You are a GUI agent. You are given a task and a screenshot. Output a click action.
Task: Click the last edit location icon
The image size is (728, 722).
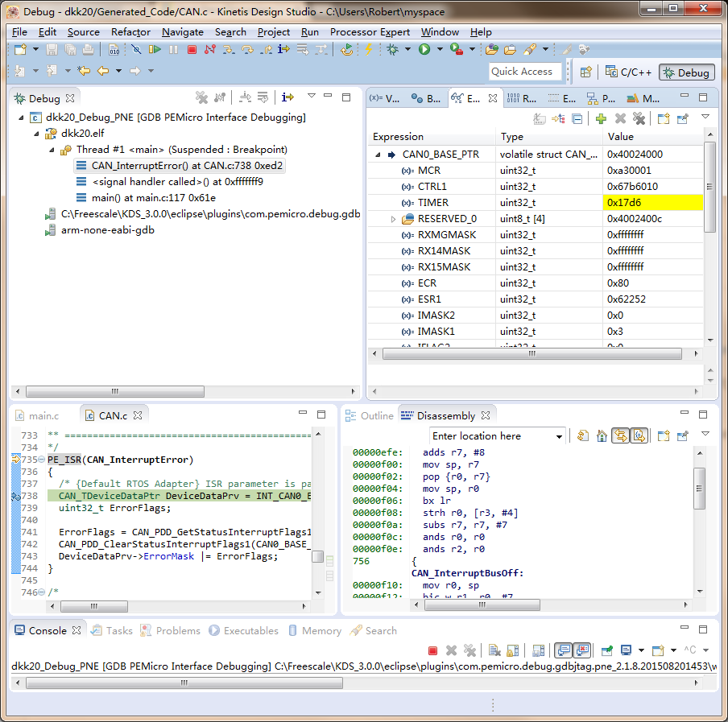tap(84, 71)
